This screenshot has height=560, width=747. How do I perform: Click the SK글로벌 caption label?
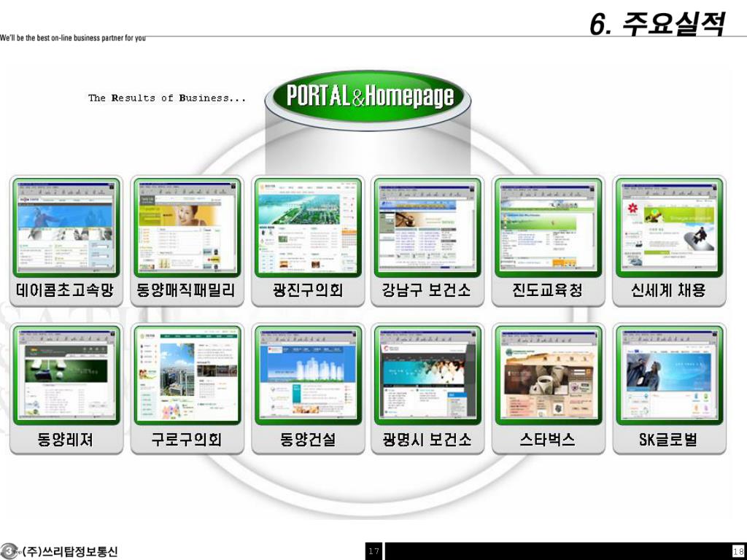click(x=668, y=439)
